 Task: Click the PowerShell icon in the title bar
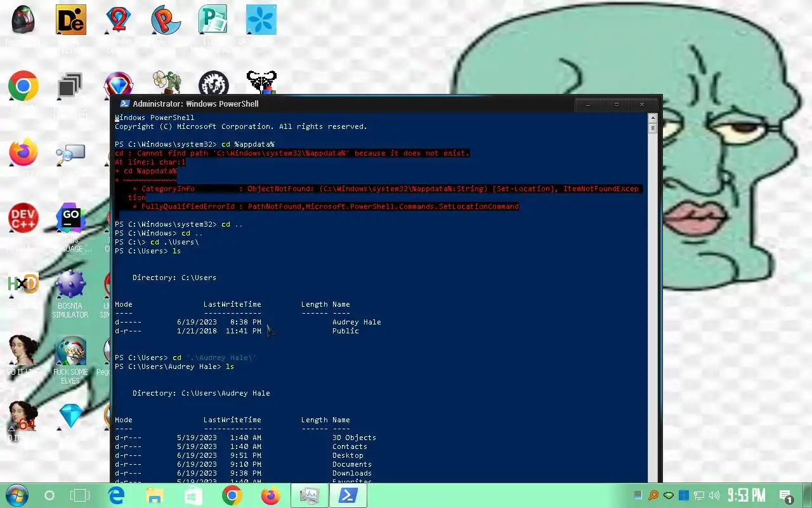click(x=124, y=104)
